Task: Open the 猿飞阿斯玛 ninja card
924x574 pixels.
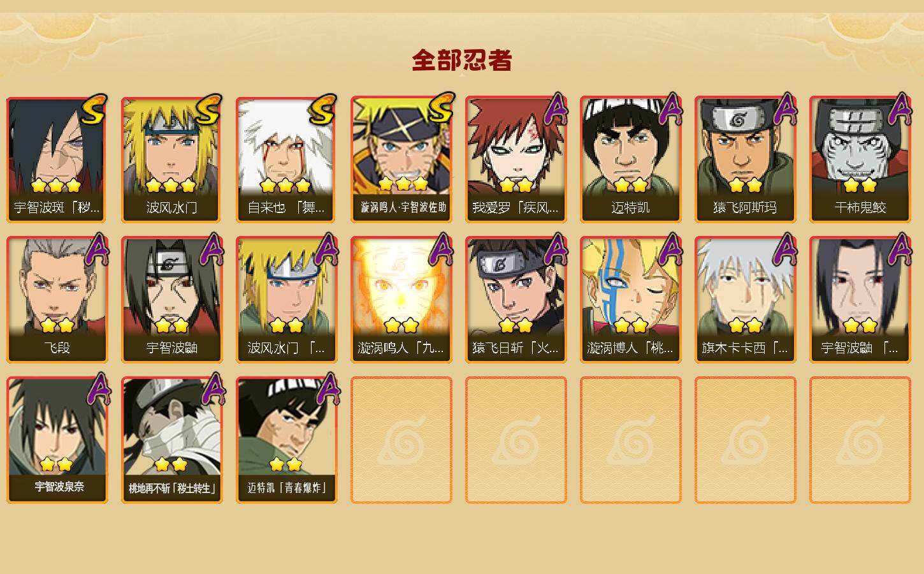Action: 745,159
